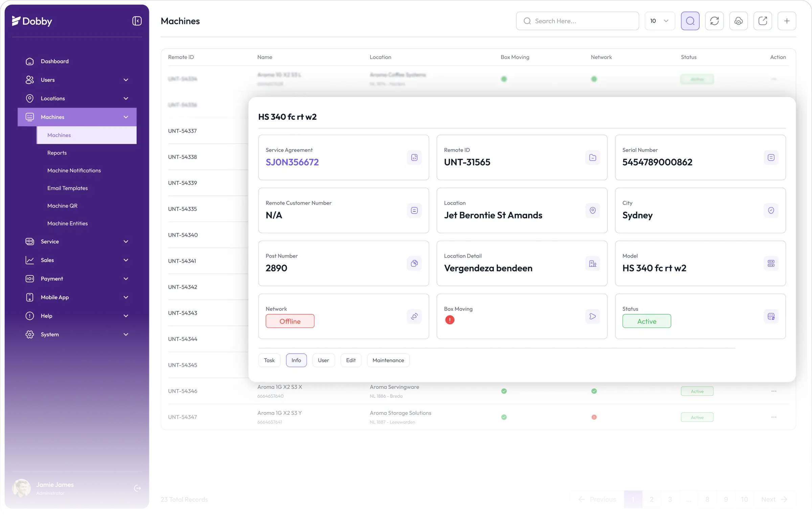Click the location pin icon in the Location card
812x517 pixels.
pyautogui.click(x=592, y=210)
